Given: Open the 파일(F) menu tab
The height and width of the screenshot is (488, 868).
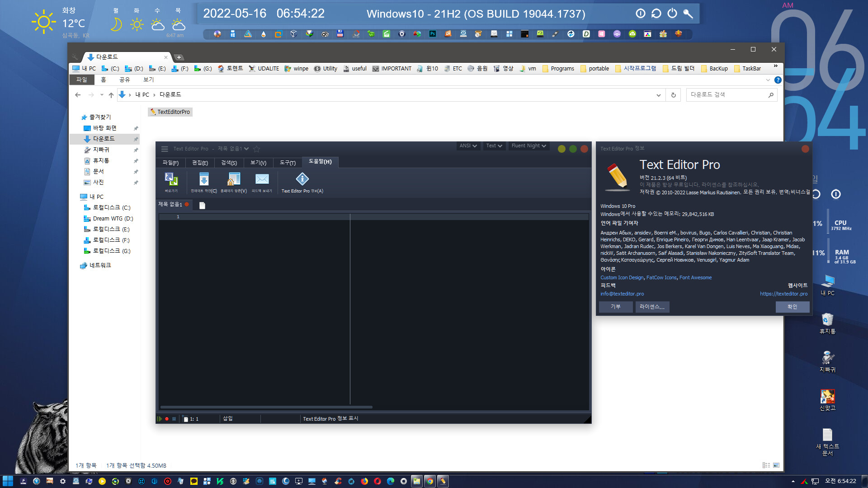Looking at the screenshot, I should (x=170, y=163).
